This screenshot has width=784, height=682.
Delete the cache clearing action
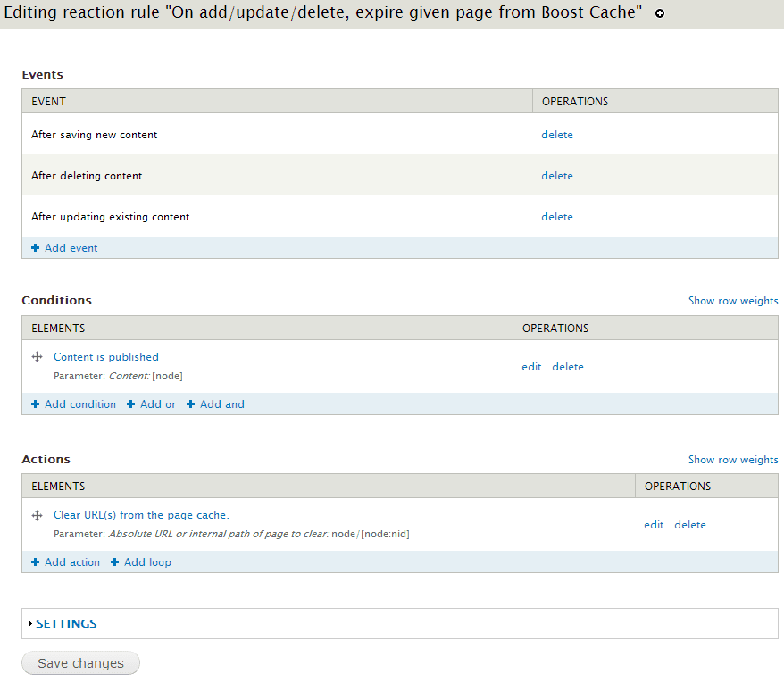tap(689, 524)
